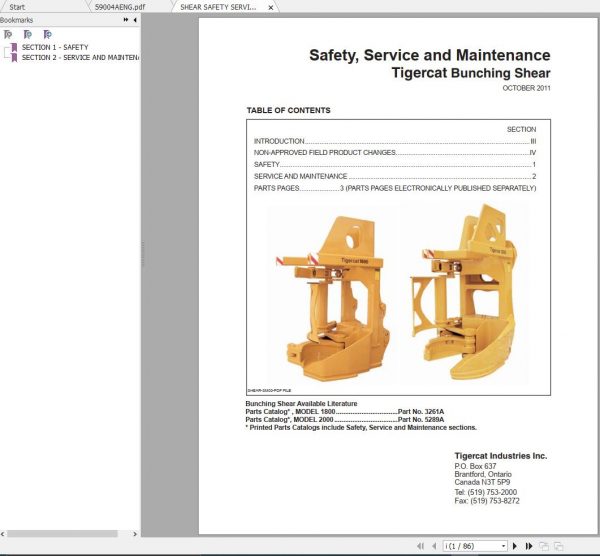Go to previous page button

tap(434, 546)
